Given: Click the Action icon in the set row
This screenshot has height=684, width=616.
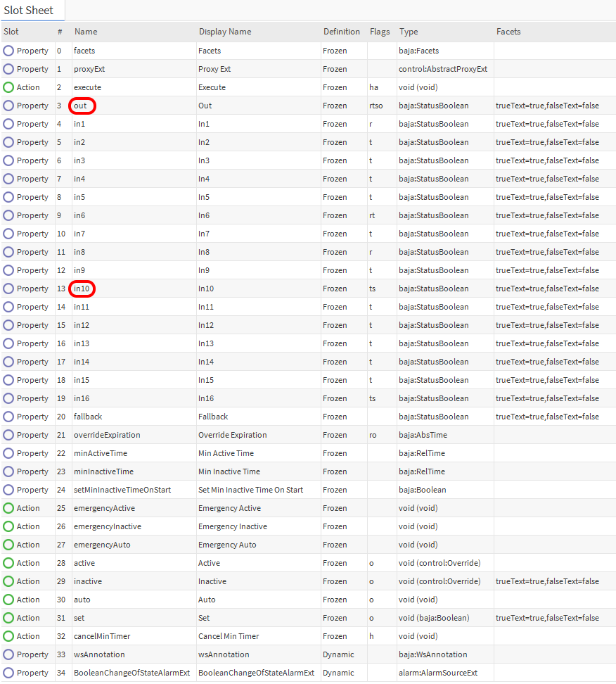Looking at the screenshot, I should point(8,618).
